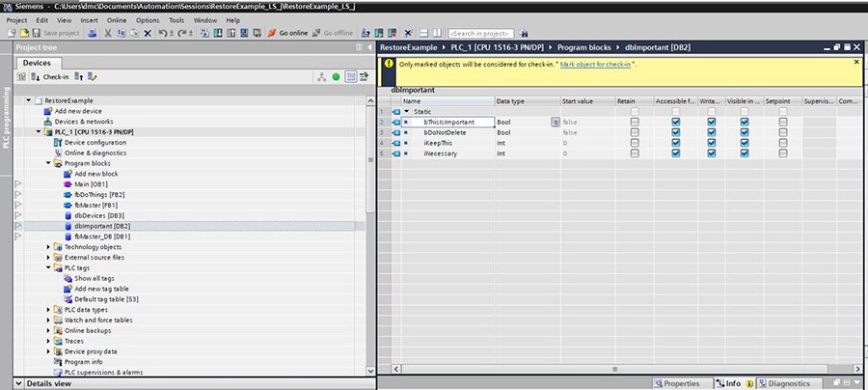Click the Start simulation icon

[x=244, y=33]
